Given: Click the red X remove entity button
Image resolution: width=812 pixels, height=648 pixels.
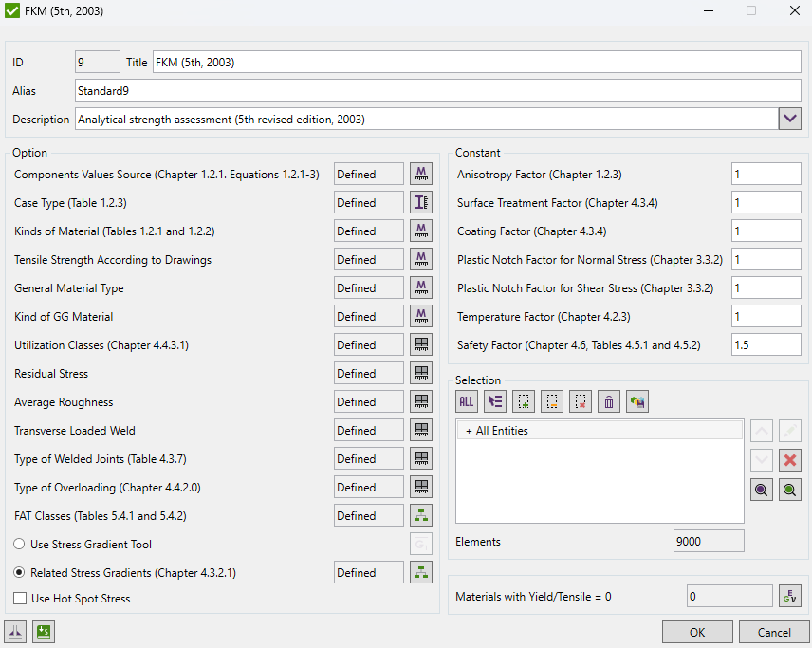Looking at the screenshot, I should tap(789, 460).
